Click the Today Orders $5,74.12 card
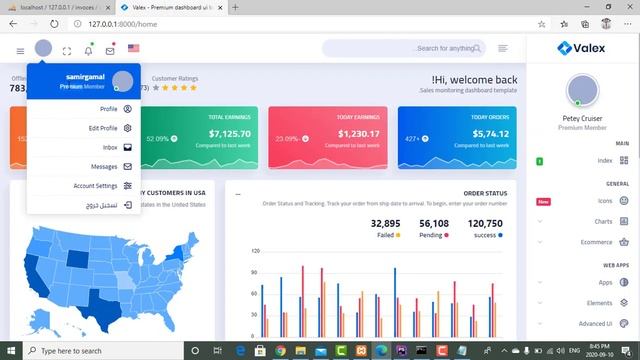Viewport: 640px width, 360px height. pos(457,138)
